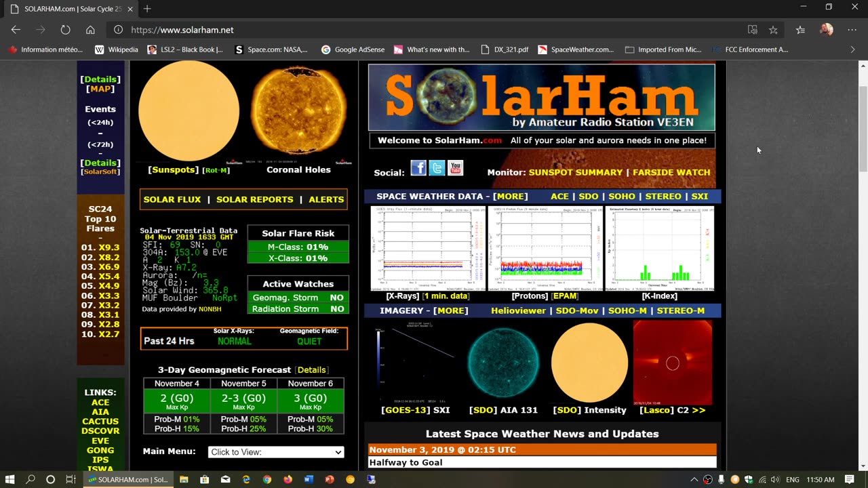This screenshot has height=488, width=868.
Task: Open Read Aloud immersive reader icon
Action: [752, 30]
